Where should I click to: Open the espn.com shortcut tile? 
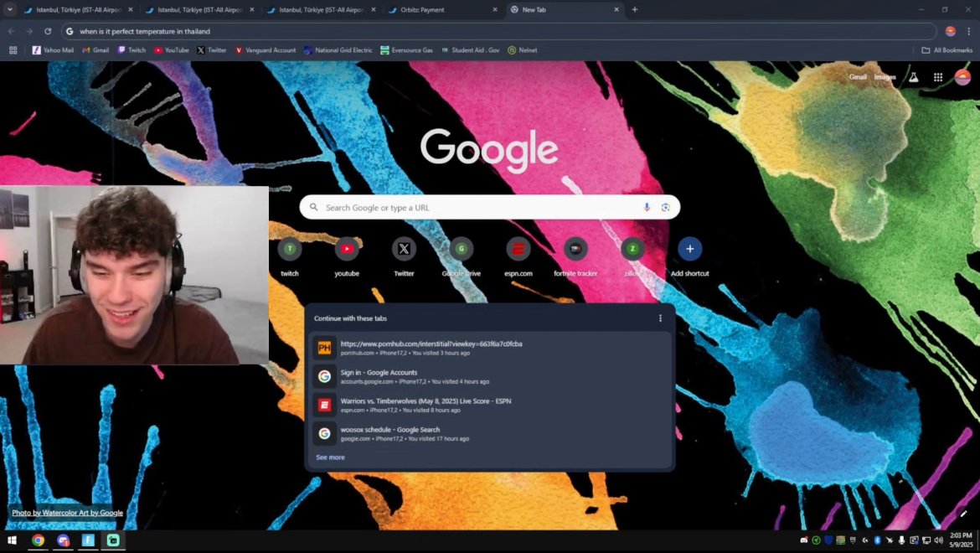518,257
